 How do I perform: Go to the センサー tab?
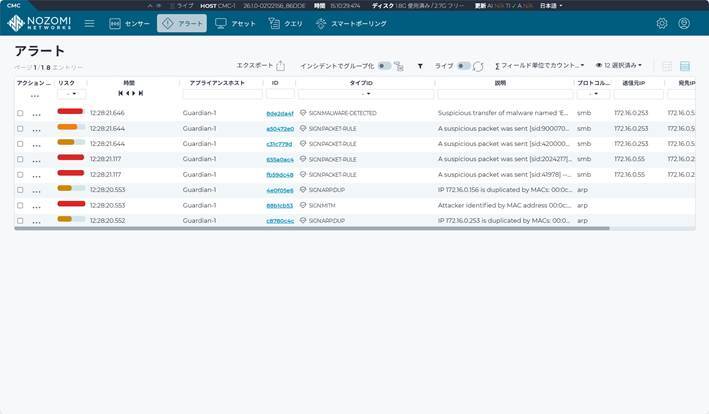[129, 23]
